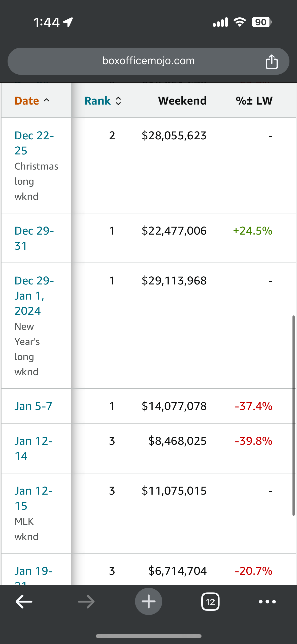Screen dimensions: 297x644
Task: Tap the share icon in address bar
Action: coord(272,61)
